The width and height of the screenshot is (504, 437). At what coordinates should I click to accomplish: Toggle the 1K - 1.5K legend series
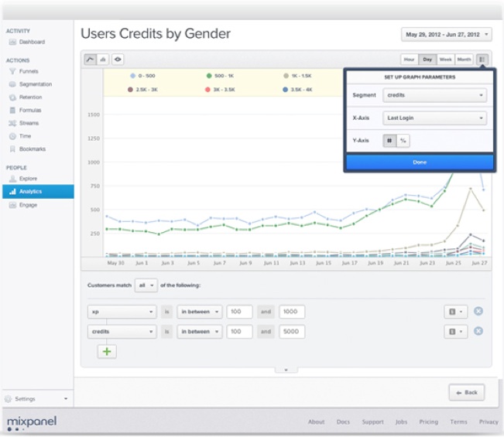[x=297, y=76]
